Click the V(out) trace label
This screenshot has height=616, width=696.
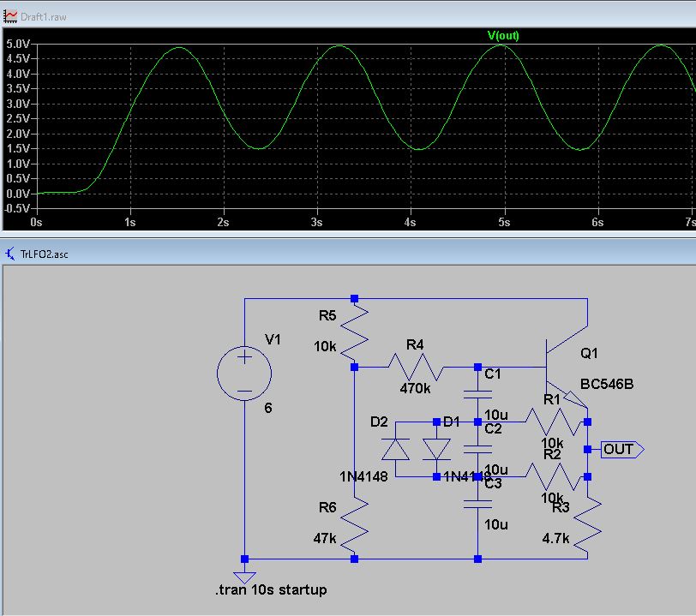pos(503,36)
